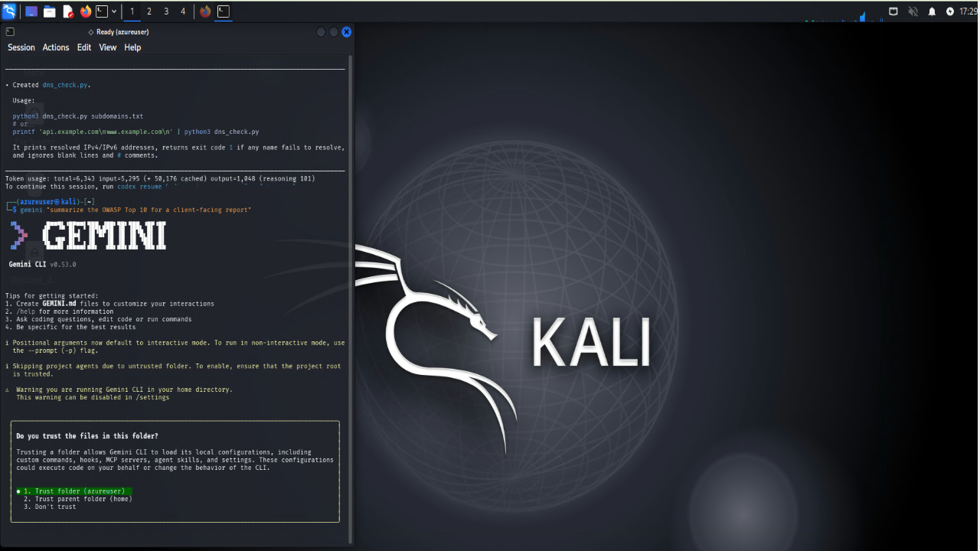Maximize the terminal window
Screen dimensions: 980x551
point(334,32)
